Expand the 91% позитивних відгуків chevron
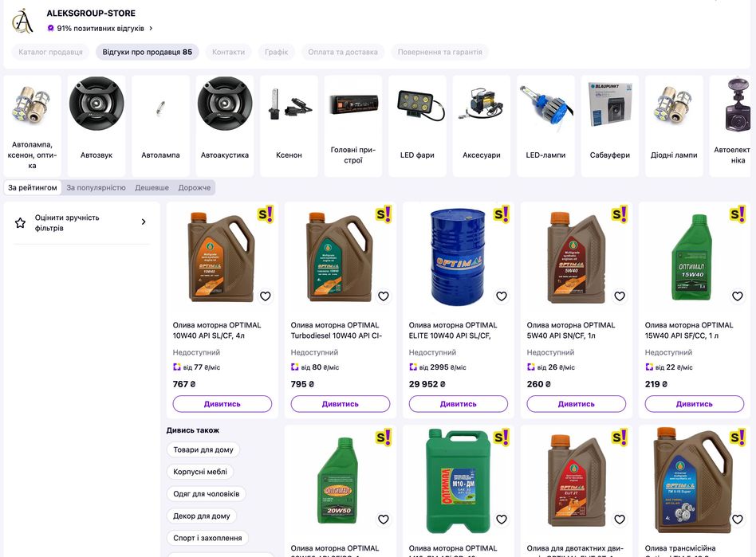756x557 pixels. coord(151,29)
